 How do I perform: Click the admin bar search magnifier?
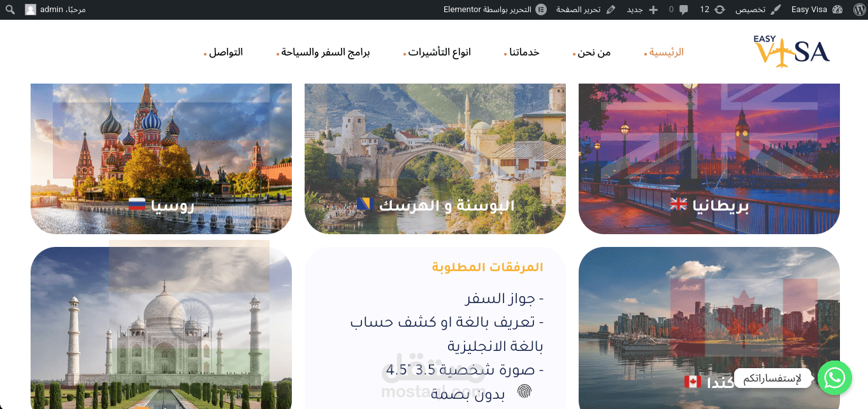10,10
